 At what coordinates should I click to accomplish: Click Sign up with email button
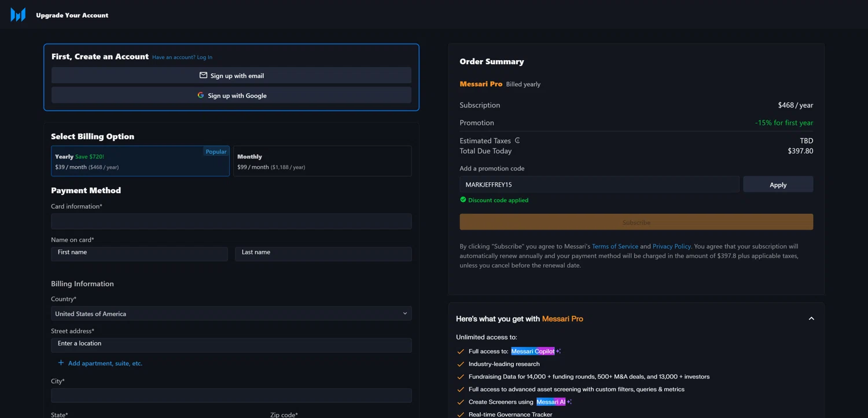point(231,75)
